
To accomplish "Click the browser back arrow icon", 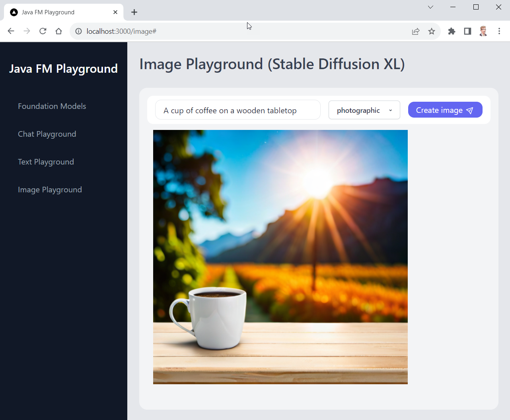I will click(x=11, y=31).
